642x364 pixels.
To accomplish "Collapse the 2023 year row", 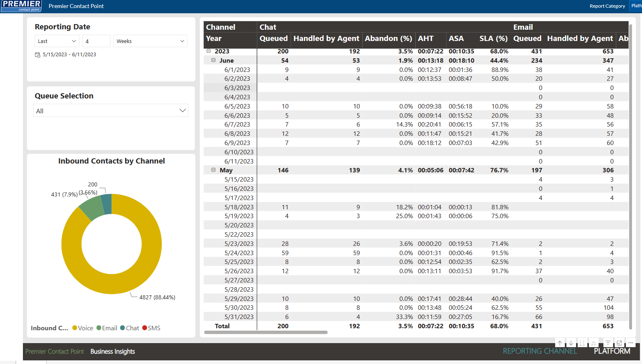I will pos(209,51).
